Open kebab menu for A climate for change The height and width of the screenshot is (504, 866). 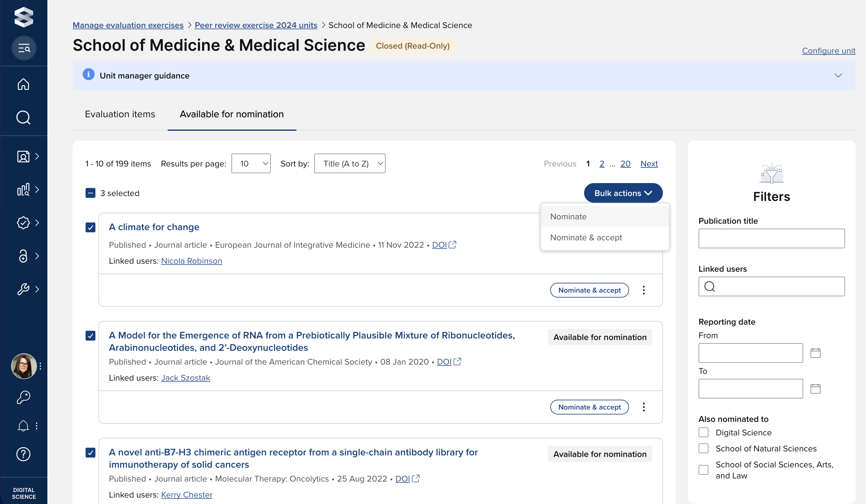[x=644, y=290]
